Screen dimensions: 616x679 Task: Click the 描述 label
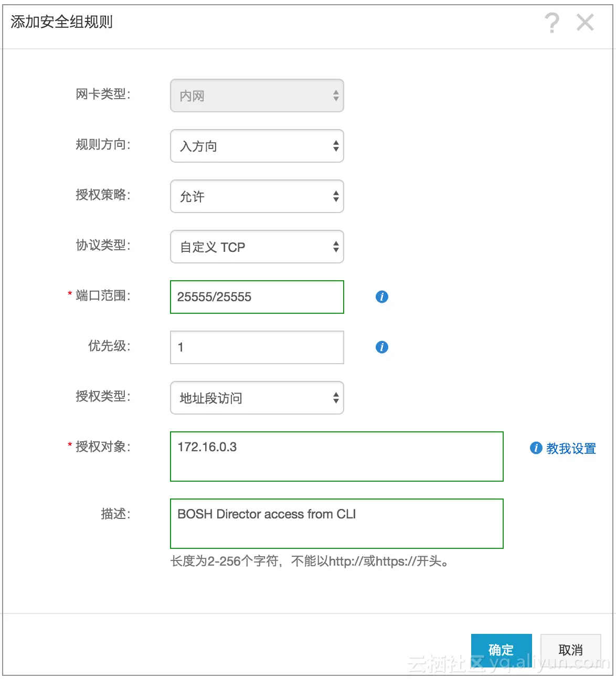(115, 514)
